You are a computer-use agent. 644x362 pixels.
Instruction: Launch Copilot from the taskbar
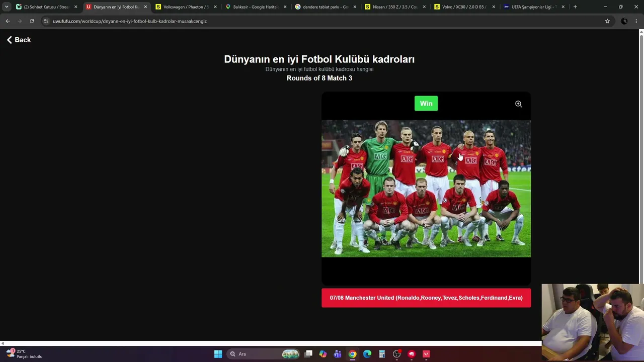pyautogui.click(x=323, y=354)
